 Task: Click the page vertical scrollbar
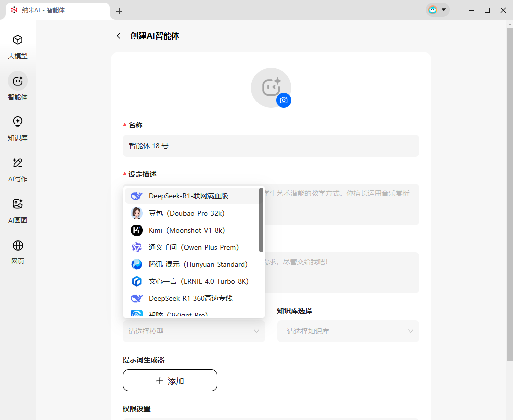(x=509, y=194)
